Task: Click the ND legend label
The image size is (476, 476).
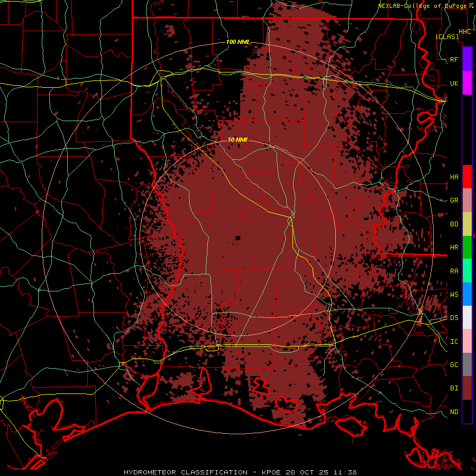Action: [x=454, y=412]
